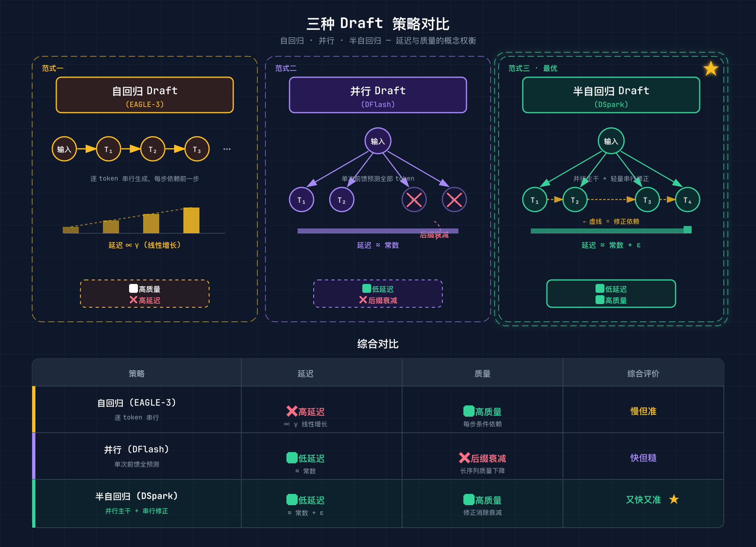Click the gold star in the 范式三 panel corner
The image size is (756, 547).
tap(711, 69)
